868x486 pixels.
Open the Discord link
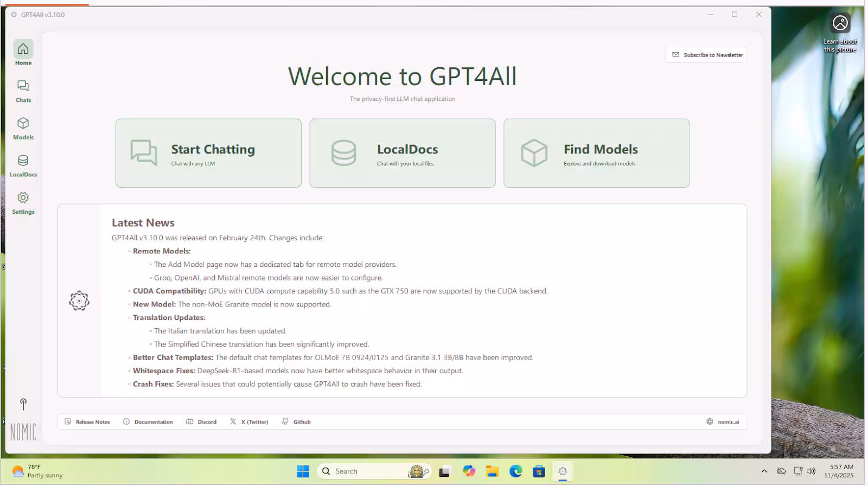[x=201, y=422]
